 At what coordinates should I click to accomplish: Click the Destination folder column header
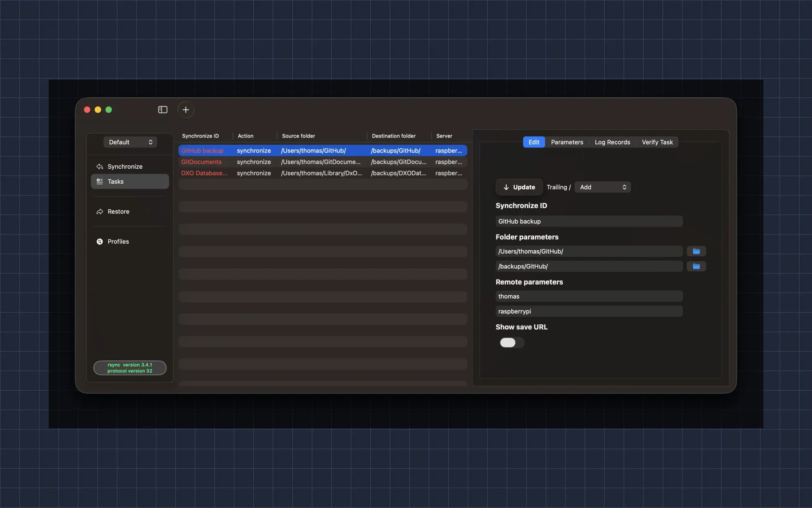393,136
